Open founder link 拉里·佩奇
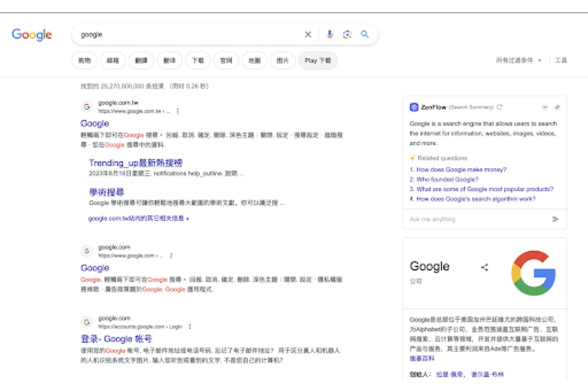The image size is (588, 392). pyautogui.click(x=449, y=374)
